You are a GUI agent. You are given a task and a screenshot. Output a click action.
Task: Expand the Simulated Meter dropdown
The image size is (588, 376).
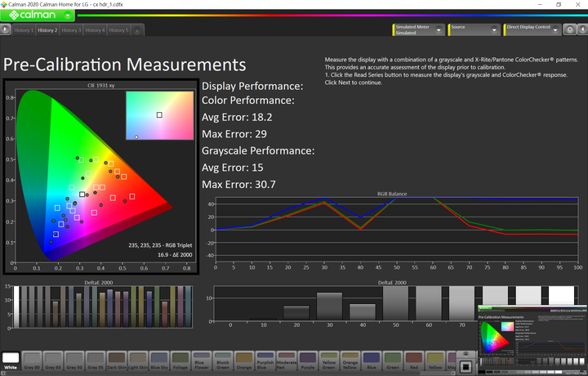pos(439,29)
